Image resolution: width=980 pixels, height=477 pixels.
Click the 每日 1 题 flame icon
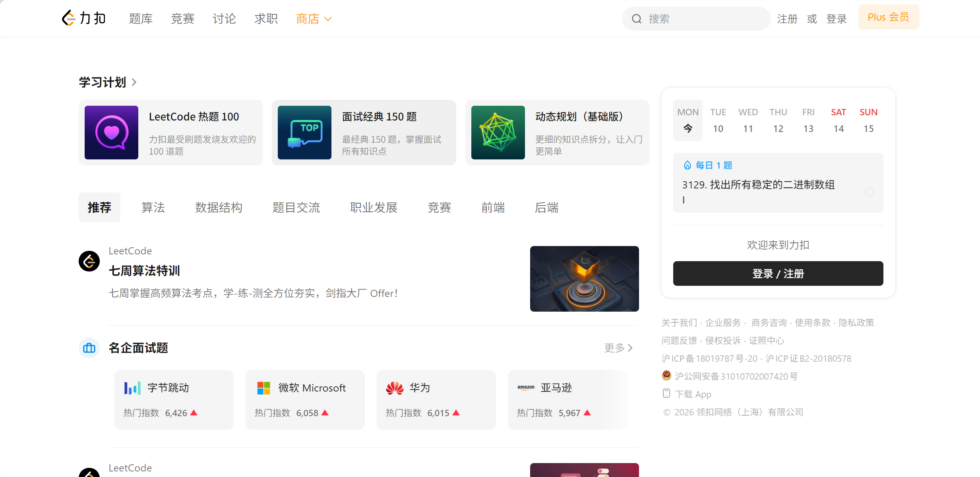(x=687, y=165)
